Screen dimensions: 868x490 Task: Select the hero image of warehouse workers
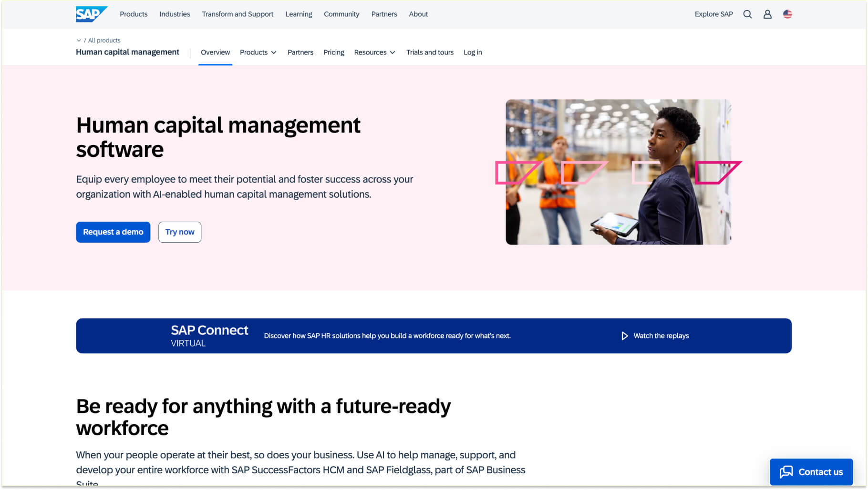tap(618, 173)
